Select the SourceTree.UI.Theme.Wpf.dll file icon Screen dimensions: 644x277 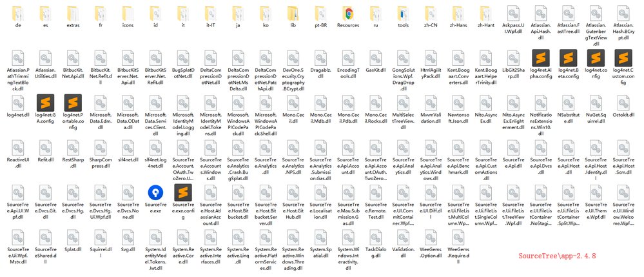coord(596,192)
